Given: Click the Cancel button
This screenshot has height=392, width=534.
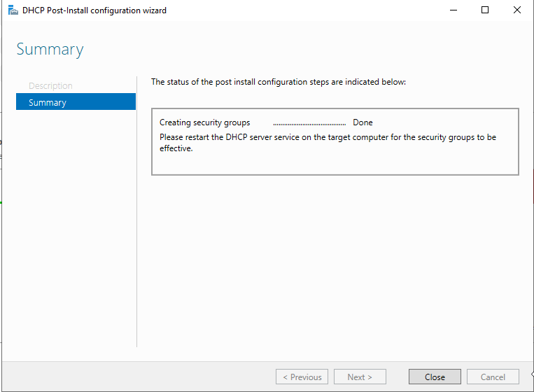Looking at the screenshot, I should (x=493, y=377).
